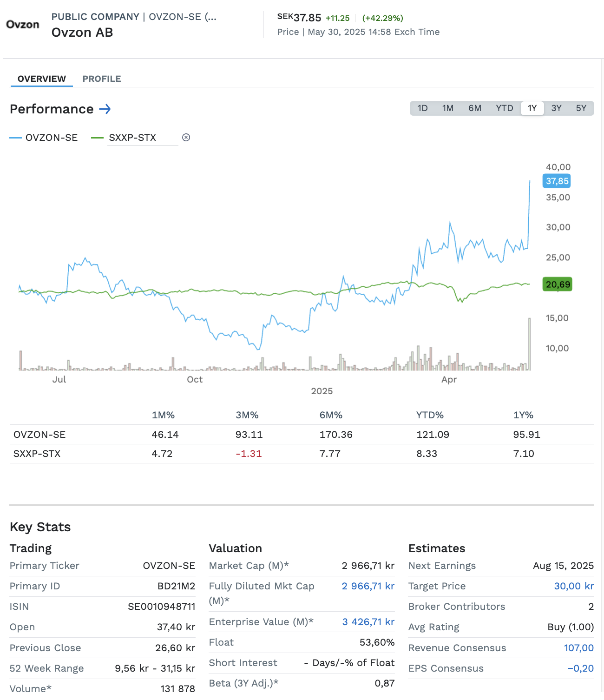The height and width of the screenshot is (700, 604).
Task: Select the 1M chart range
Action: [448, 108]
